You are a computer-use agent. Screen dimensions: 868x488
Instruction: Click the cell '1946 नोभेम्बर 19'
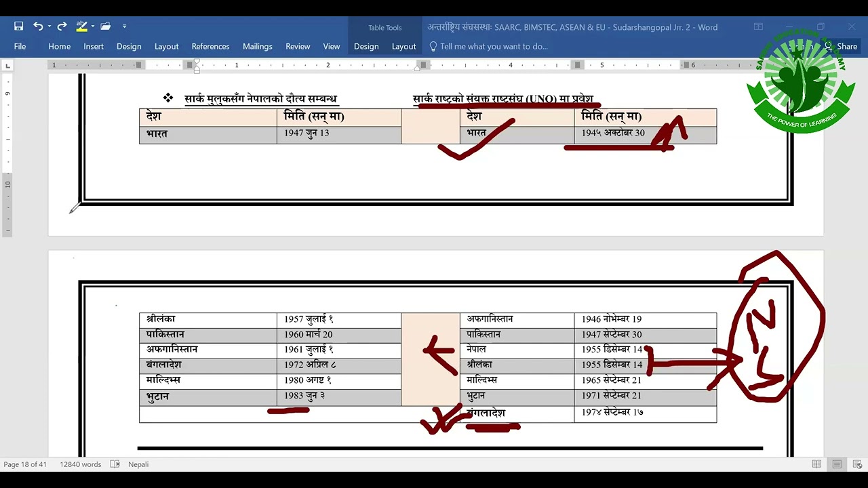click(645, 319)
